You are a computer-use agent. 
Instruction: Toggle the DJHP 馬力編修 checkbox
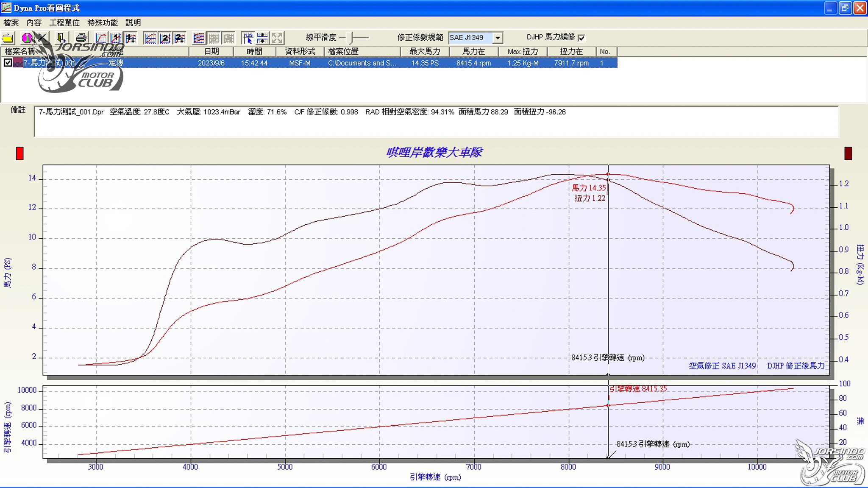click(x=581, y=38)
